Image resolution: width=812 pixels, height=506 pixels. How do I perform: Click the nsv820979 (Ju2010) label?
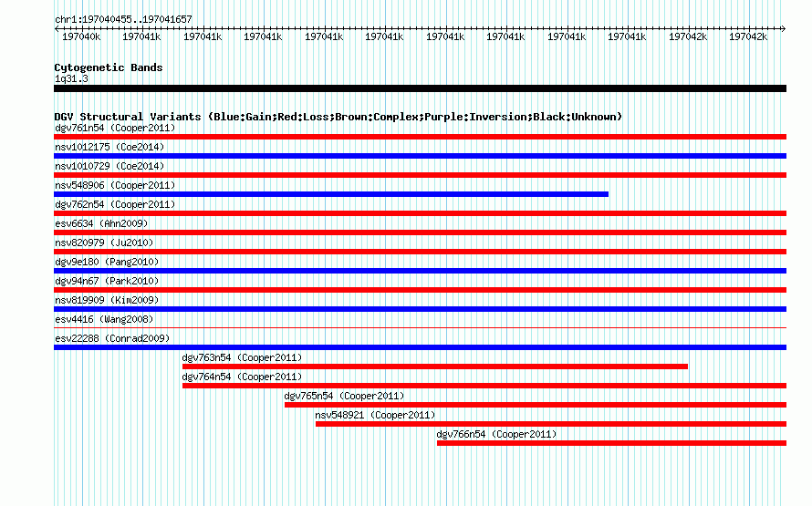point(104,243)
